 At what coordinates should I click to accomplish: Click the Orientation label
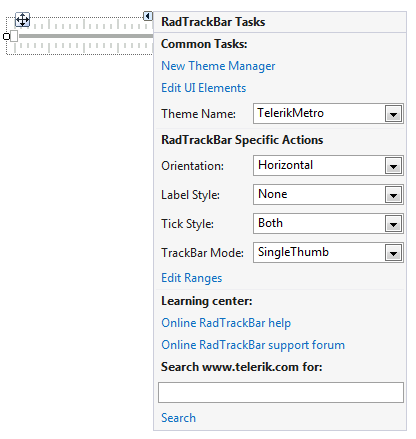(192, 166)
